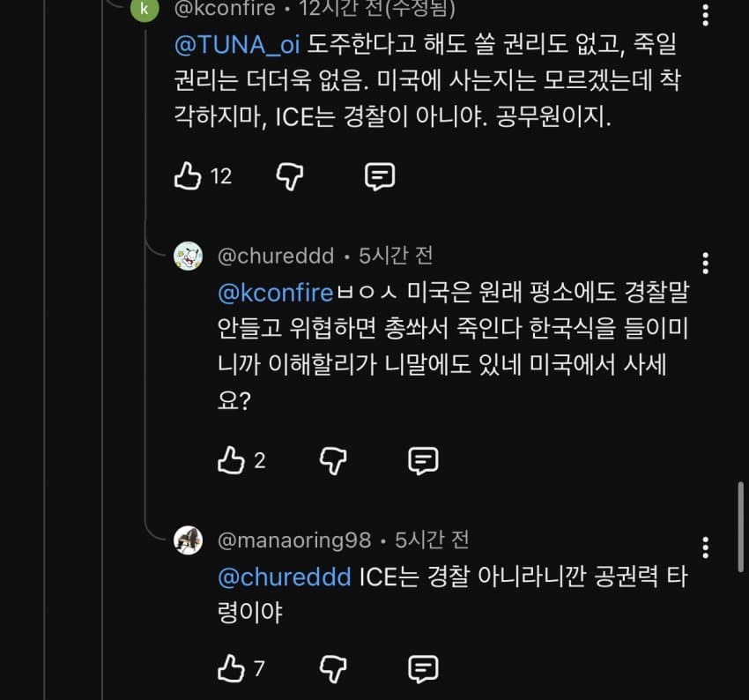Open options menu for manaoring98 comment

(705, 547)
